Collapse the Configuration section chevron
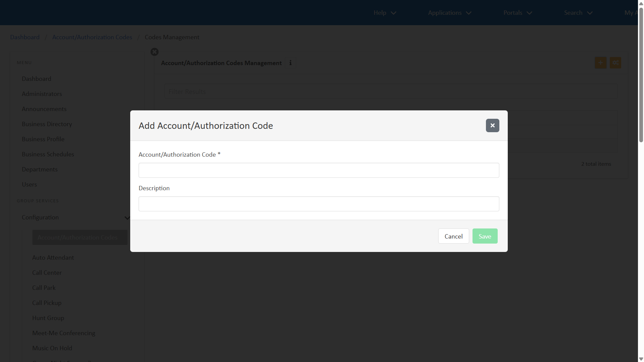 (127, 218)
